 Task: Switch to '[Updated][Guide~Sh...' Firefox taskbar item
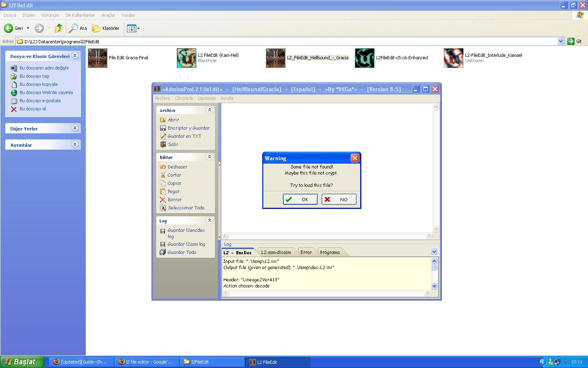tap(82, 362)
